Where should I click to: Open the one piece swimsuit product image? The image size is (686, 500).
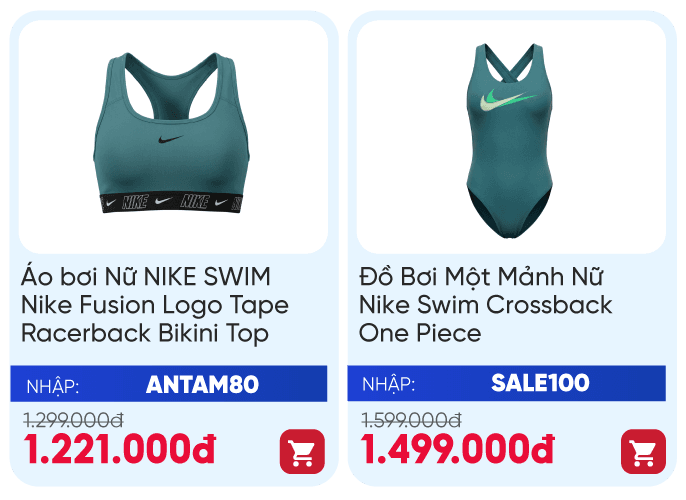[x=511, y=137]
